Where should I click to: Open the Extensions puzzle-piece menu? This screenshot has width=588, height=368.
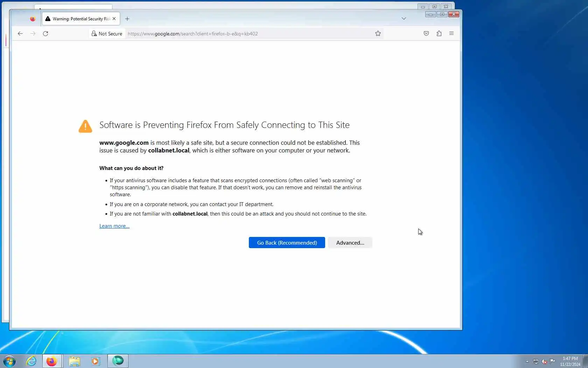pos(439,34)
